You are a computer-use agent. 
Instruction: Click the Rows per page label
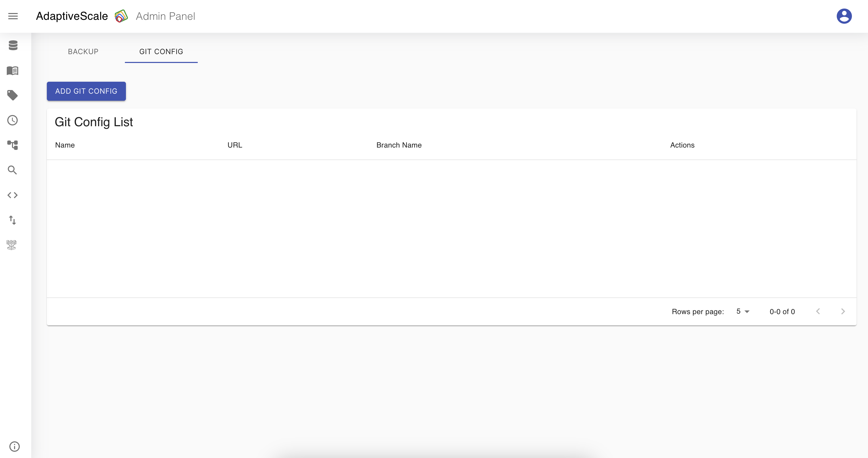(698, 312)
